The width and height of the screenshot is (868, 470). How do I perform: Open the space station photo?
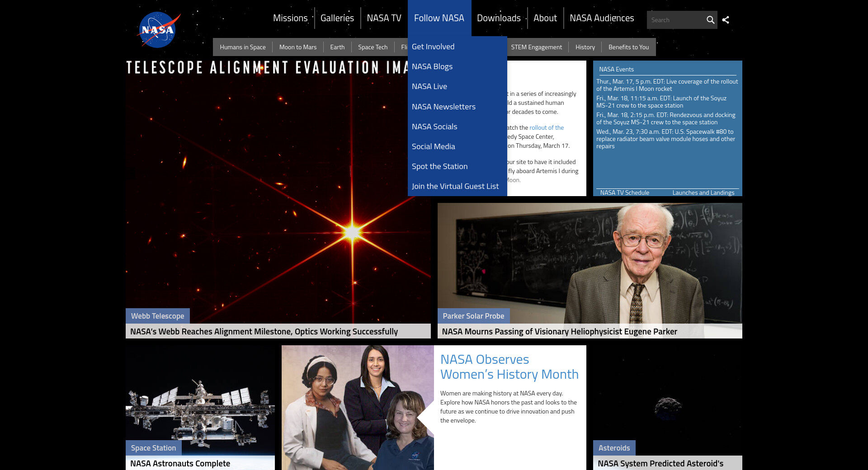coord(200,398)
